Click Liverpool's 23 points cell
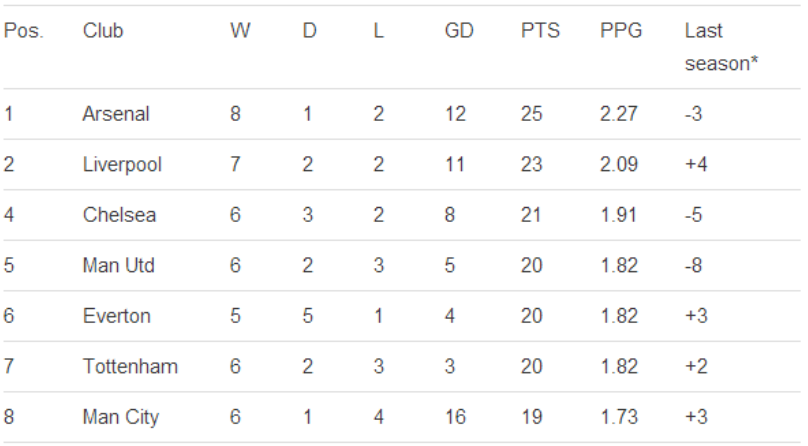This screenshot has width=808, height=446. point(531,164)
